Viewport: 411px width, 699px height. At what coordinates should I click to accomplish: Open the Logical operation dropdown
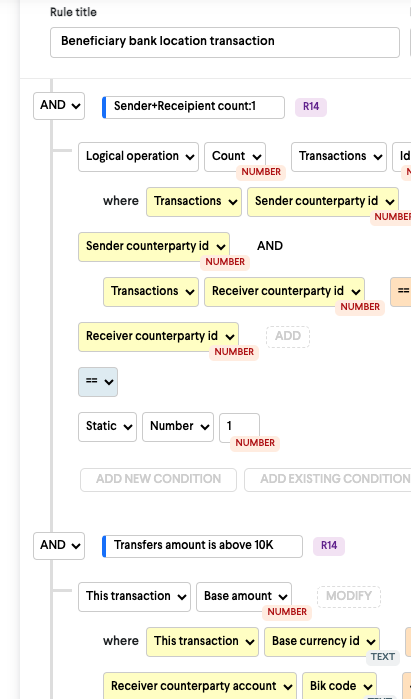point(138,157)
